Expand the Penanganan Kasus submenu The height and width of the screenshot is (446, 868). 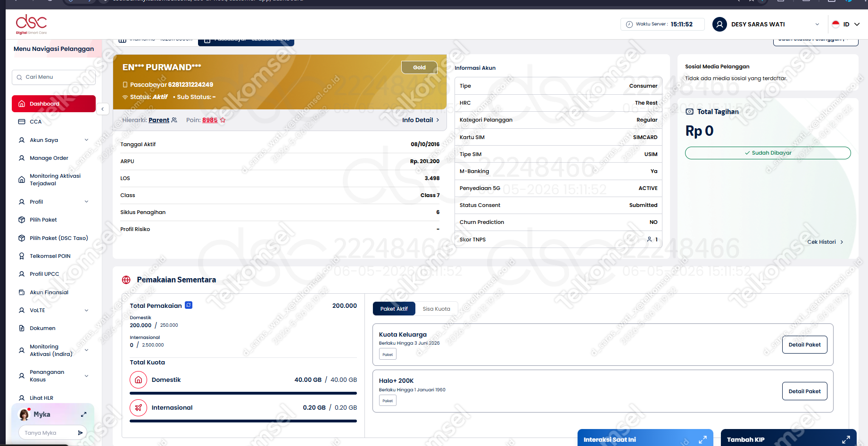pyautogui.click(x=87, y=376)
